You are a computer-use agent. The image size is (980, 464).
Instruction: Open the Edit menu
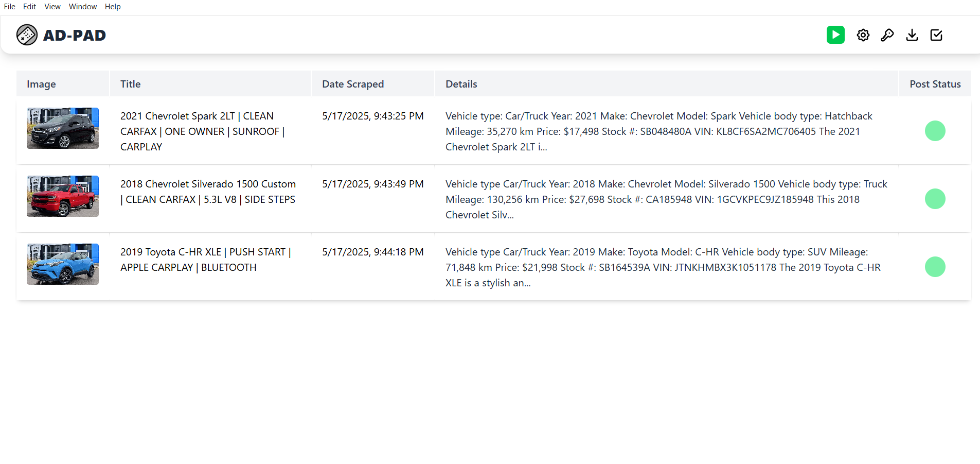(29, 7)
